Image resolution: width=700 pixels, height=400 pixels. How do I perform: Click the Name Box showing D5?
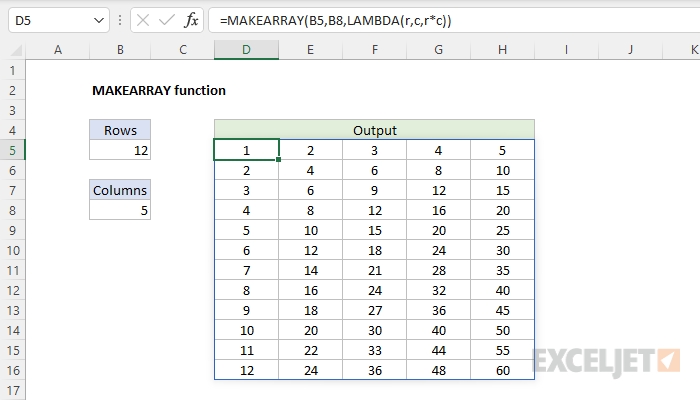(58, 21)
